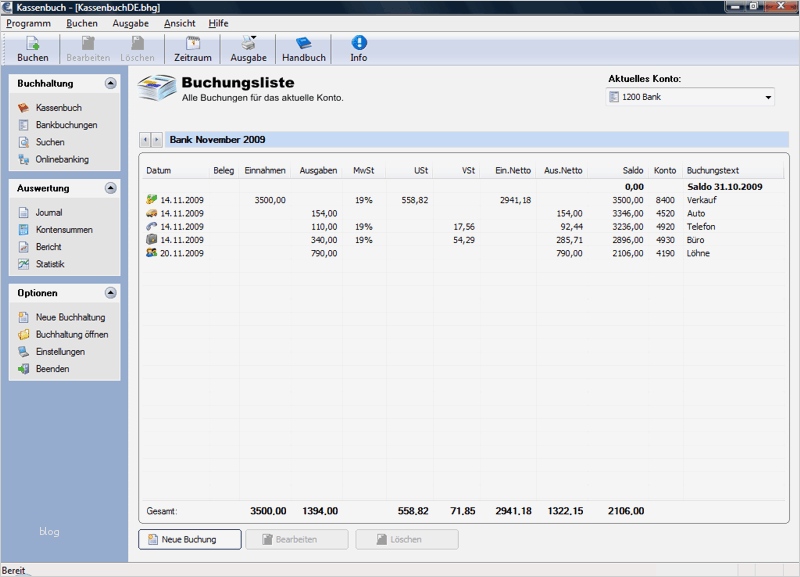Click the Neue Buchung button
Image resolution: width=800 pixels, height=577 pixels.
point(190,539)
